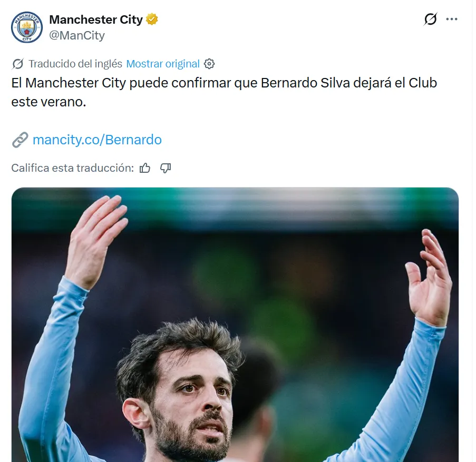
Task: Rate the translation with thumbs down
Action: 166,168
